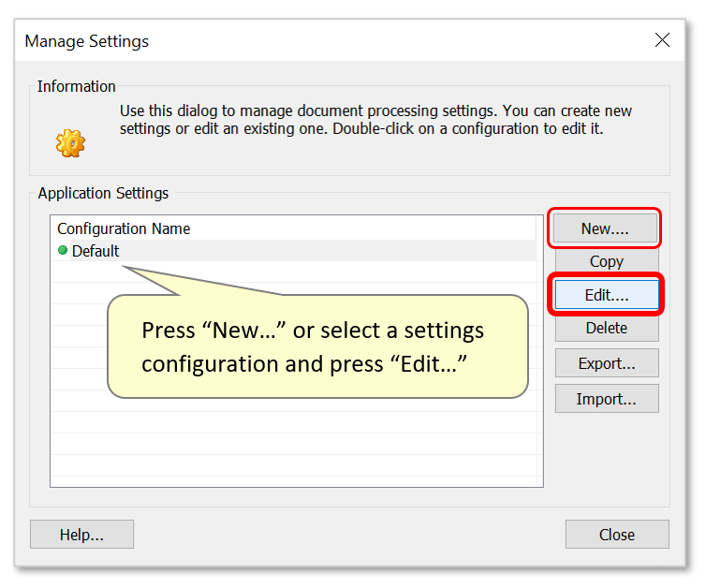
Task: Open Edit.... for the configuration
Action: pos(607,295)
